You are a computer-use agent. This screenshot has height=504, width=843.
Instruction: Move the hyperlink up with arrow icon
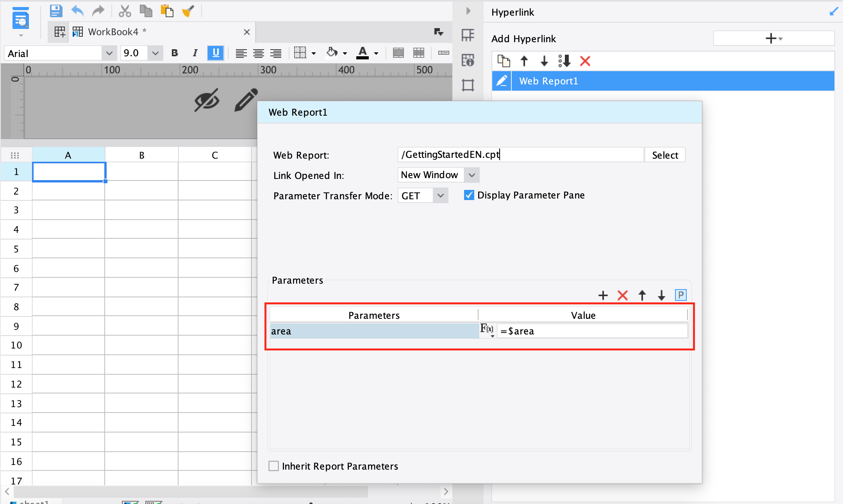point(524,61)
